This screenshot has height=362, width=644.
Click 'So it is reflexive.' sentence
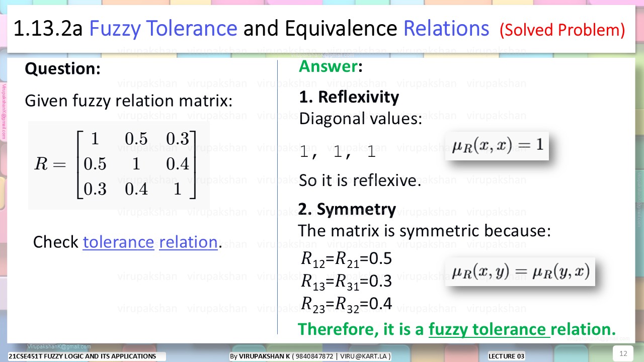[x=360, y=179]
